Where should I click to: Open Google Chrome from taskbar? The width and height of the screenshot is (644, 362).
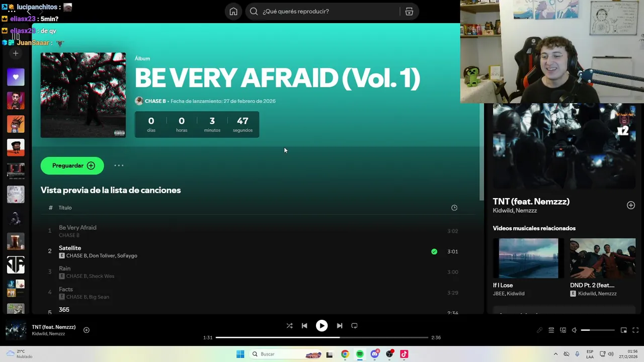[x=345, y=354]
